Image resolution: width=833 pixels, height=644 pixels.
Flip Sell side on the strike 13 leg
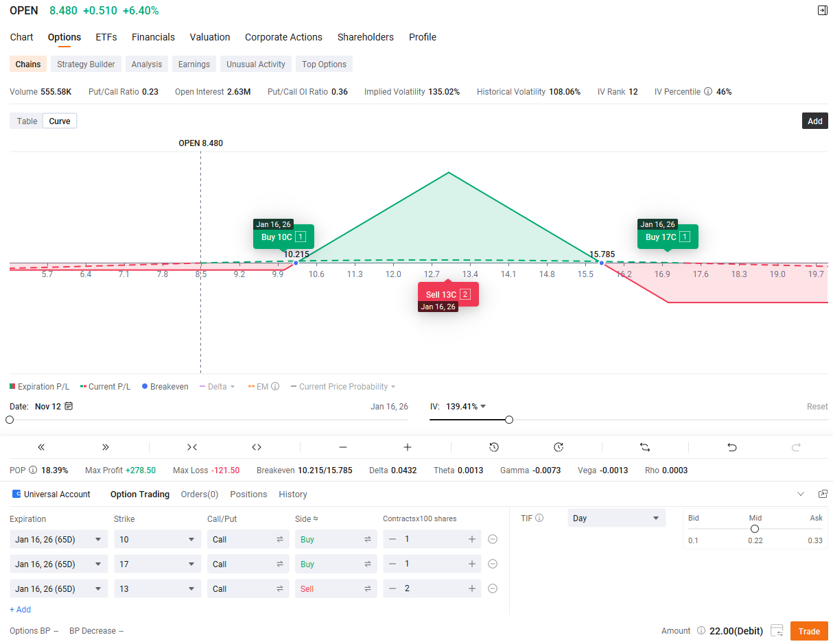(368, 588)
